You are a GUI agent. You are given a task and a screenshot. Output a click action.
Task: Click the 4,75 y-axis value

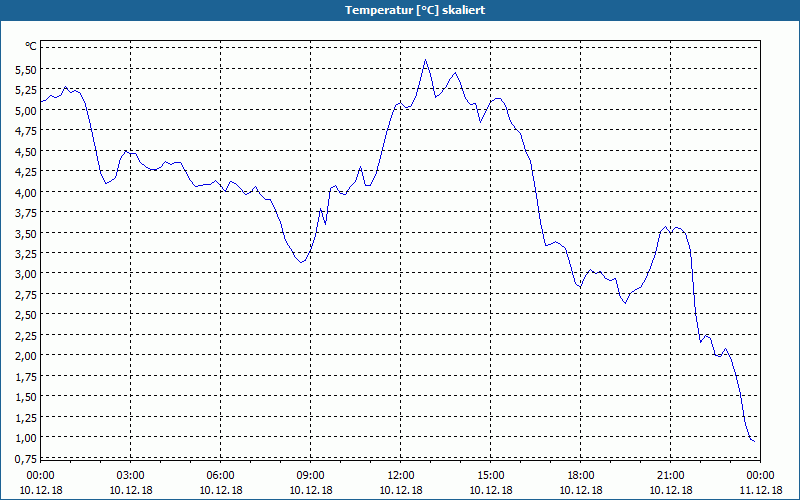pos(26,131)
